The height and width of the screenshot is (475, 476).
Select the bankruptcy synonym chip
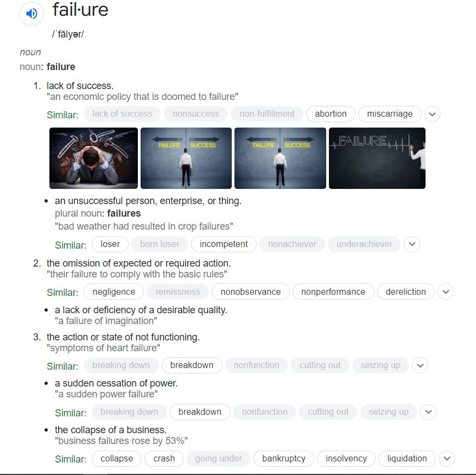(284, 459)
